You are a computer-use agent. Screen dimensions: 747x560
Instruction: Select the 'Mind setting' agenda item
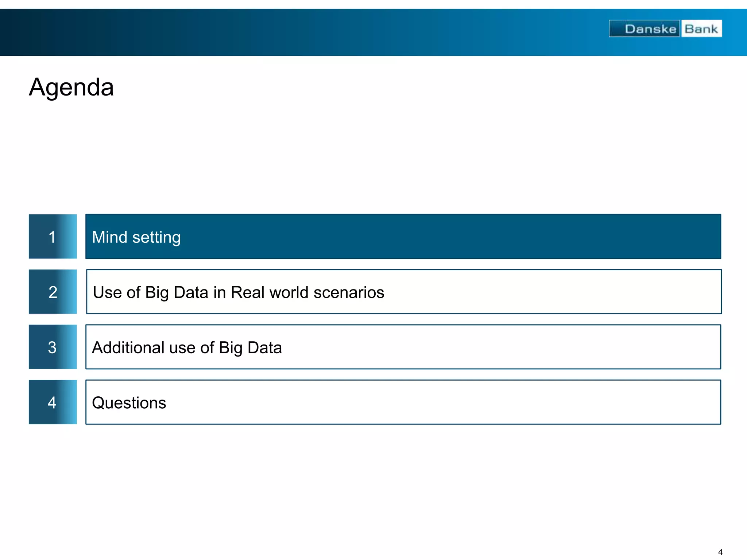403,237
